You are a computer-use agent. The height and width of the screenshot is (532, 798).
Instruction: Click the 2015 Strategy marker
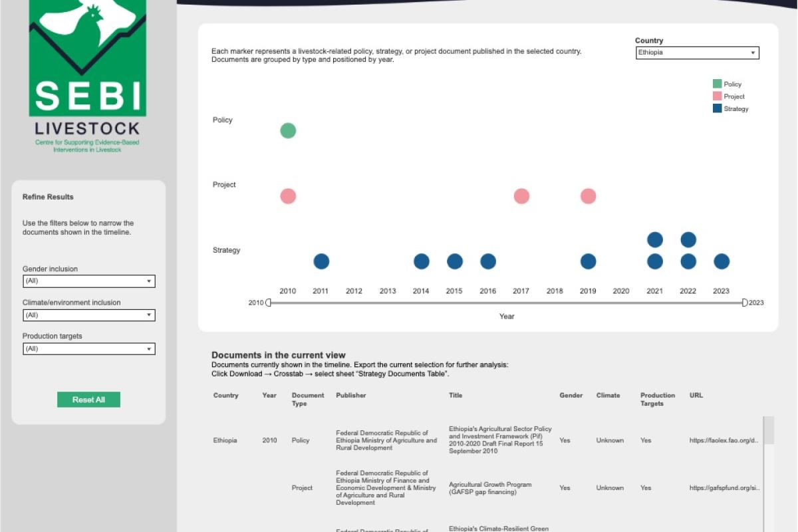pyautogui.click(x=454, y=261)
